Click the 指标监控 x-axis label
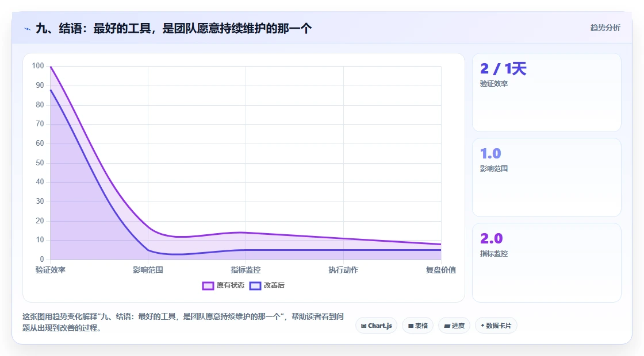 [246, 270]
